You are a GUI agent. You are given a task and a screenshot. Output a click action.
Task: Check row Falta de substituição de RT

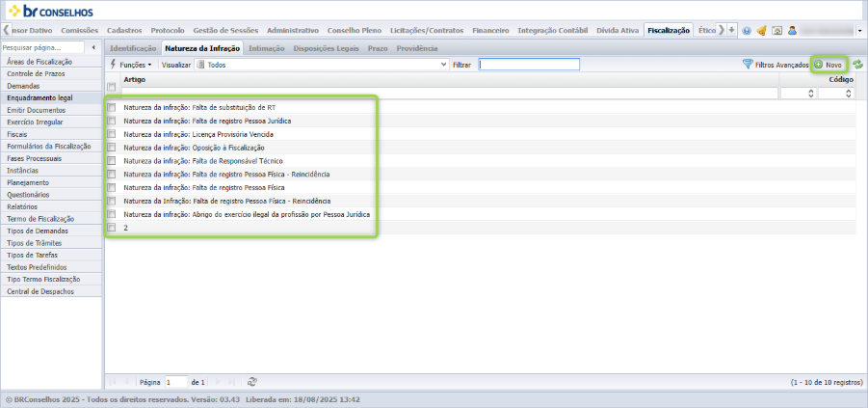(x=111, y=107)
